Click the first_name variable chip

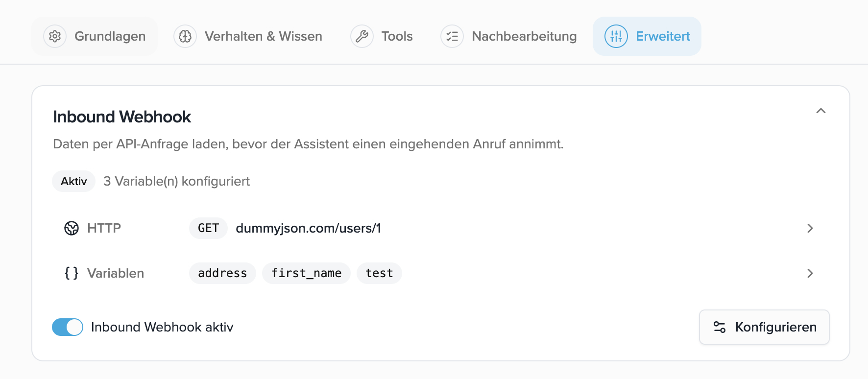click(x=306, y=273)
